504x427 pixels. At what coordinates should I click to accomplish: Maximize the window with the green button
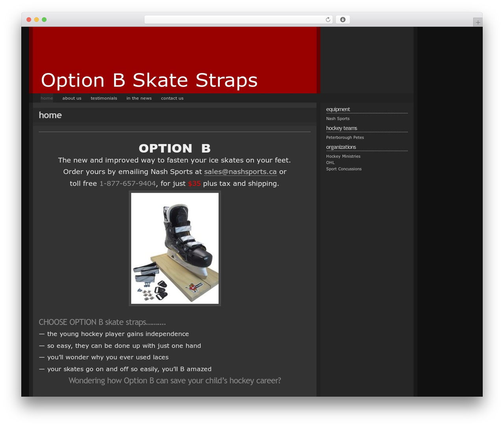coord(44,20)
